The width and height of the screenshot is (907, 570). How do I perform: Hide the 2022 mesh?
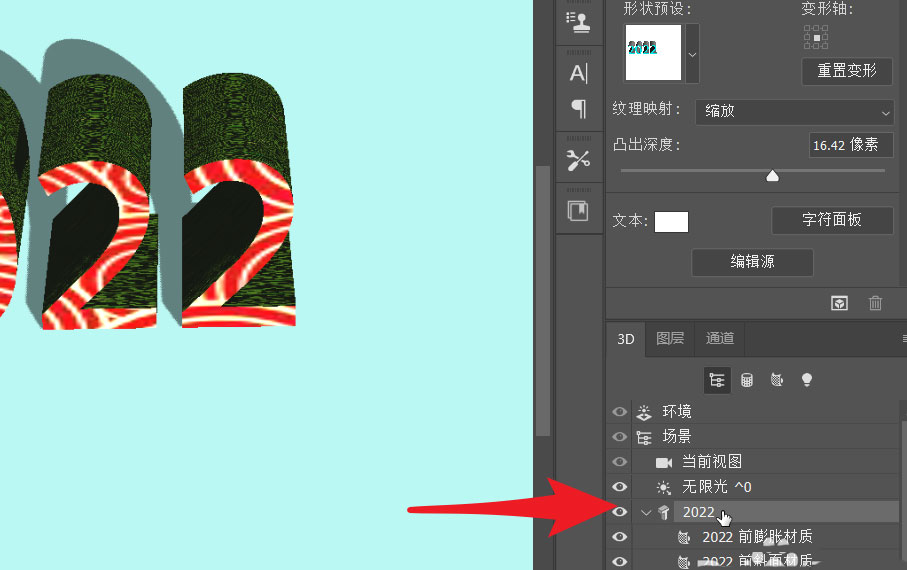[x=619, y=512]
